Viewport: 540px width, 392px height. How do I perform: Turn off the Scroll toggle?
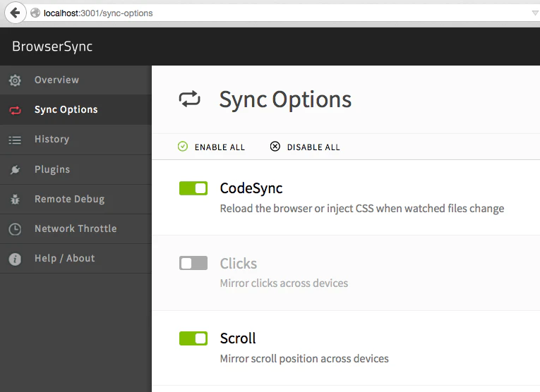[193, 338]
